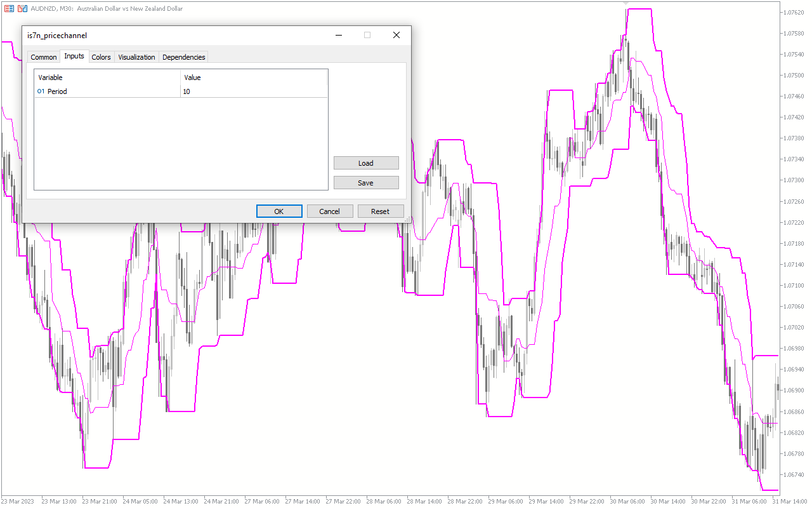Open the Dependencies tab
This screenshot has height=508, width=812.
point(184,57)
